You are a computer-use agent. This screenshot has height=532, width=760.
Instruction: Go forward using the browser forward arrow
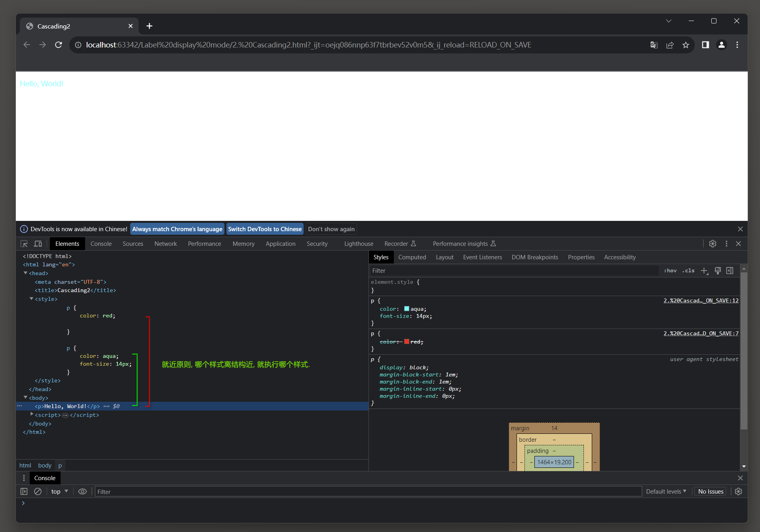pos(42,45)
